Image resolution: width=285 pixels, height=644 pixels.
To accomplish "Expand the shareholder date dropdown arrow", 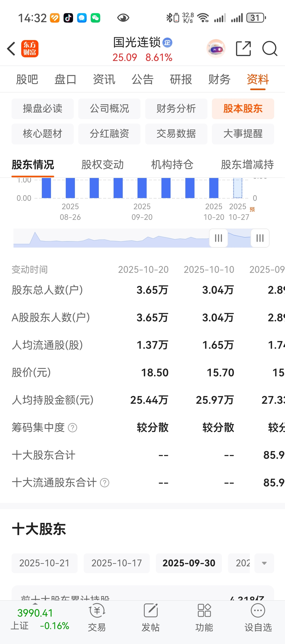I will pyautogui.click(x=264, y=563).
